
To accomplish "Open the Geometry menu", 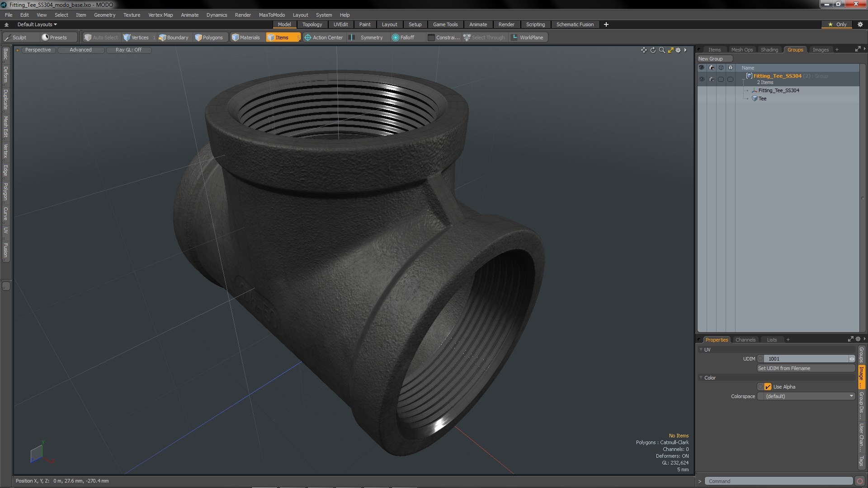I will (x=104, y=15).
